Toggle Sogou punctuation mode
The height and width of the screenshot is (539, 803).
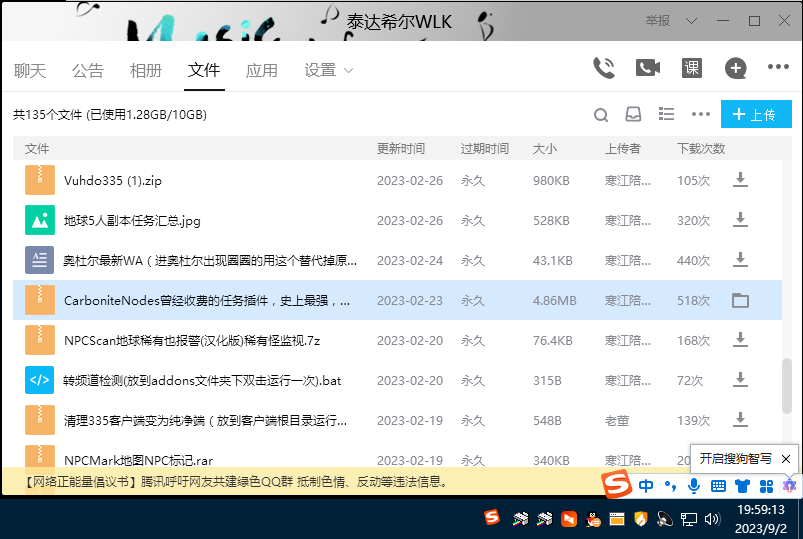(670, 485)
